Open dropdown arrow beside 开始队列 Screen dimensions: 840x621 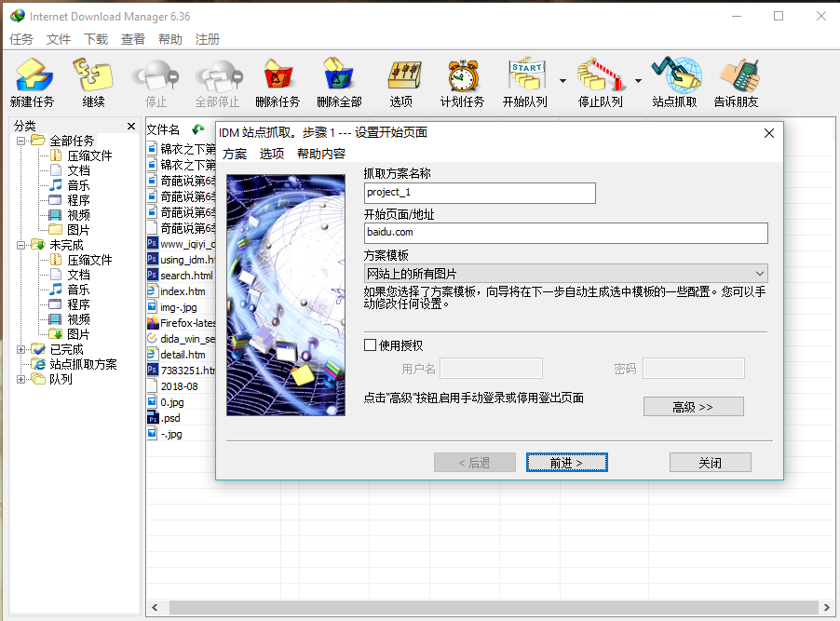[x=562, y=81]
